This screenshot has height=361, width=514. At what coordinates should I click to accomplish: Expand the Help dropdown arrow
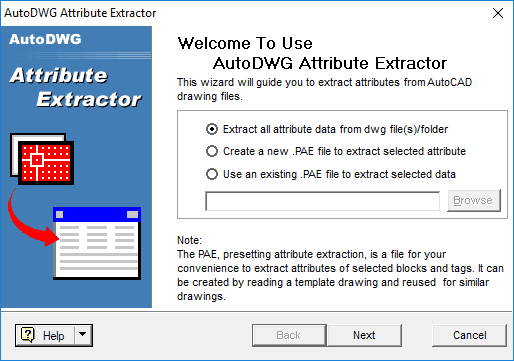point(83,334)
